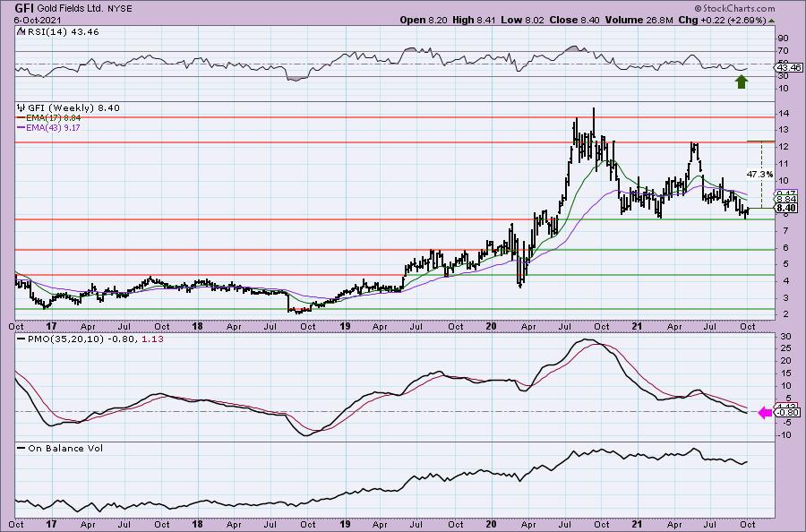The image size is (806, 532).
Task: Click the RSI(14) indicator label
Action: [x=44, y=31]
